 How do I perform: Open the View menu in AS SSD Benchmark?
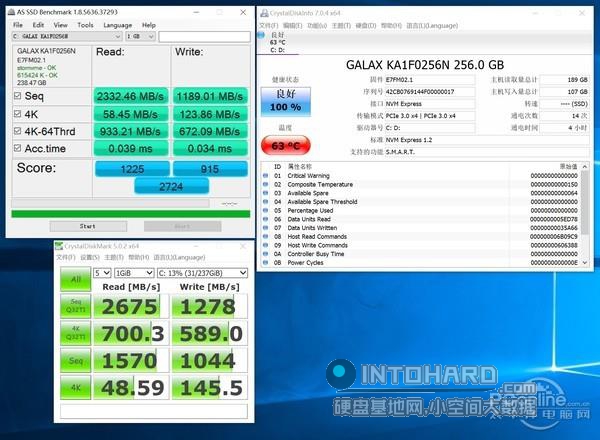coord(60,25)
